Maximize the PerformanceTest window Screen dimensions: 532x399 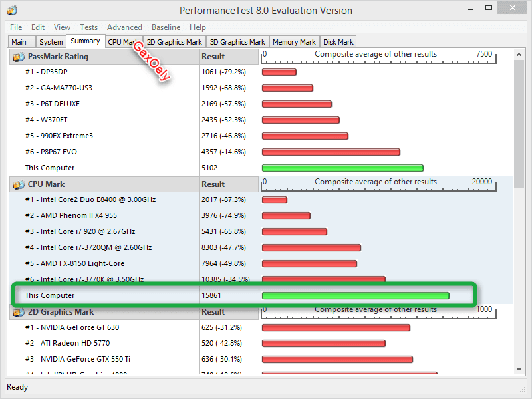click(489, 8)
